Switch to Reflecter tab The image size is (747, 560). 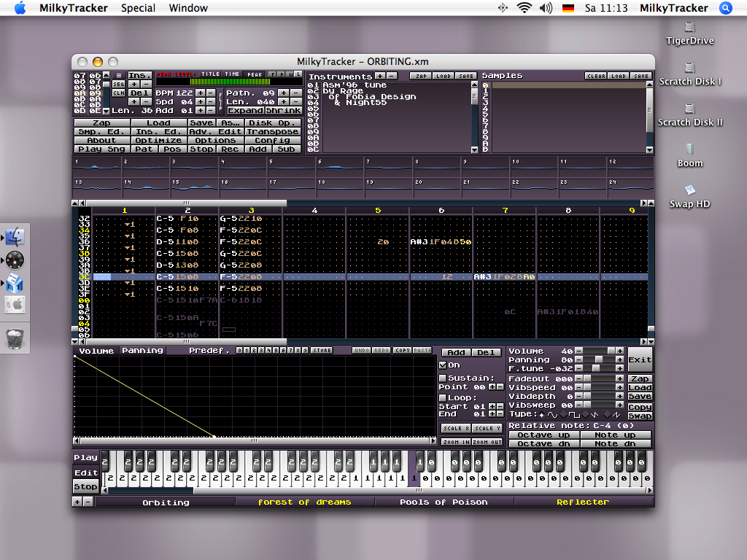point(583,502)
